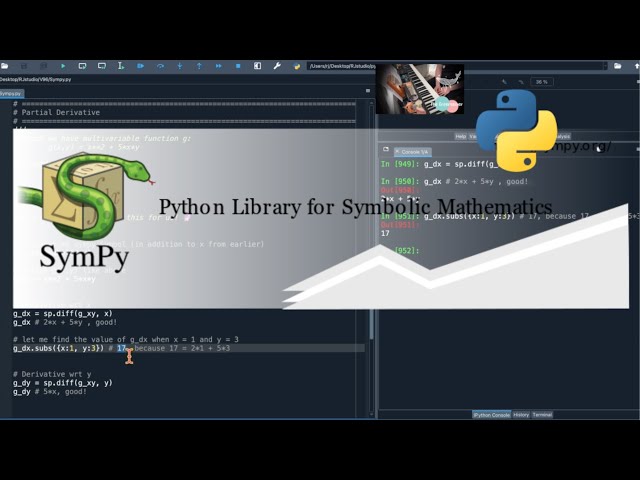Viewport: 640px width, 480px height.
Task: Switch to IPython Console bottom tab
Action: click(x=491, y=415)
